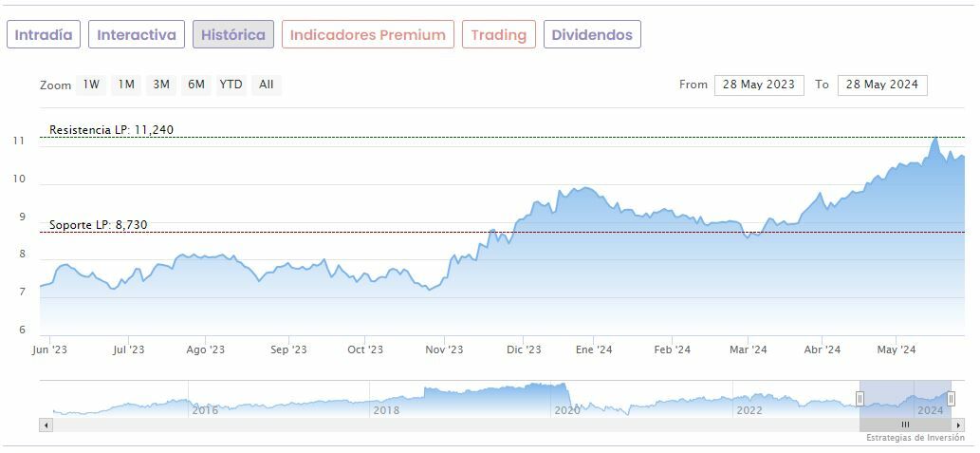
Task: Click the left range handle in navigator
Action: [x=860, y=399]
